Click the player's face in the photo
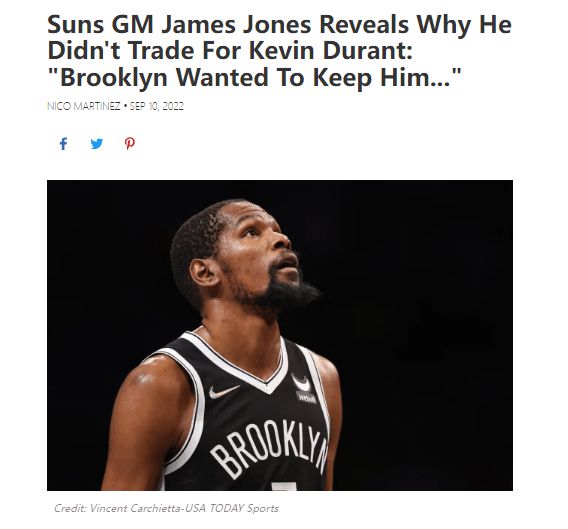568x529 pixels. 261,254
